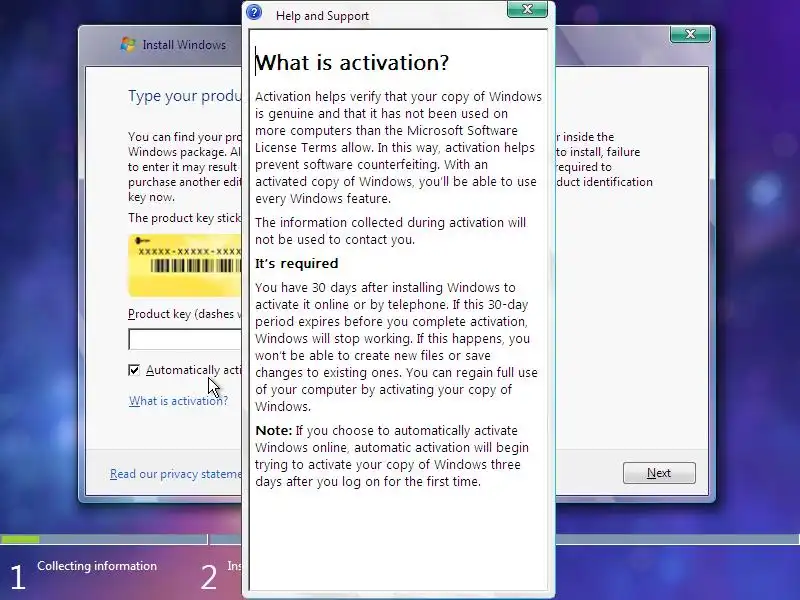Open the 'What is activation?' link
This screenshot has width=800, height=600.
[x=178, y=401]
